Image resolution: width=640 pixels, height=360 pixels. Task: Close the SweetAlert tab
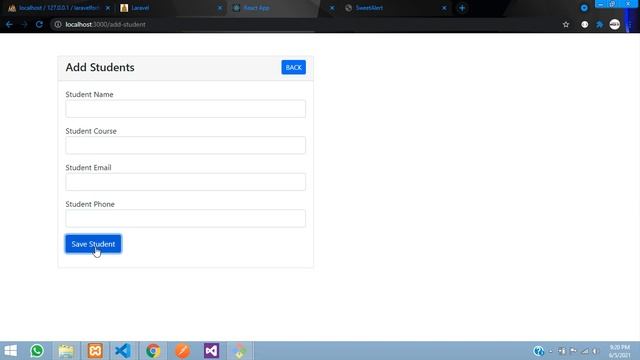444,8
